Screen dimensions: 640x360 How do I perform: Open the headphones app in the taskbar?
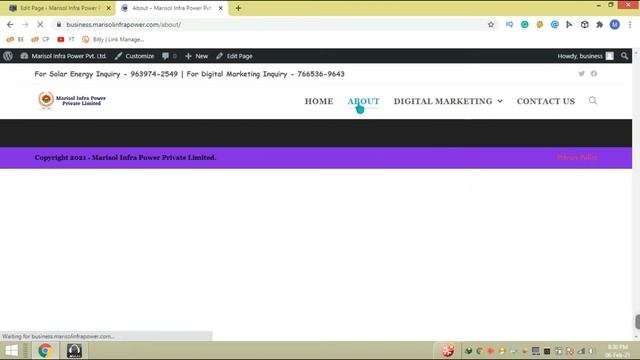tap(74, 351)
